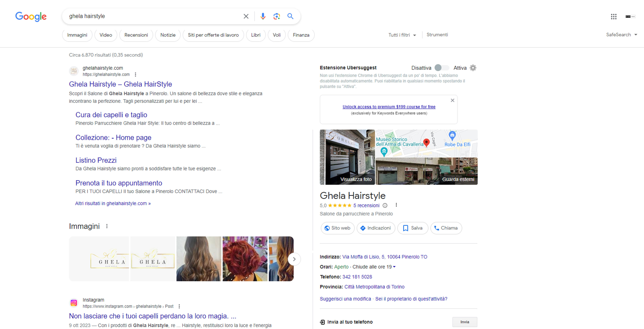Viewport: 644px width, 329px height.
Task: Open the Listino Prezzi link
Action: [96, 160]
